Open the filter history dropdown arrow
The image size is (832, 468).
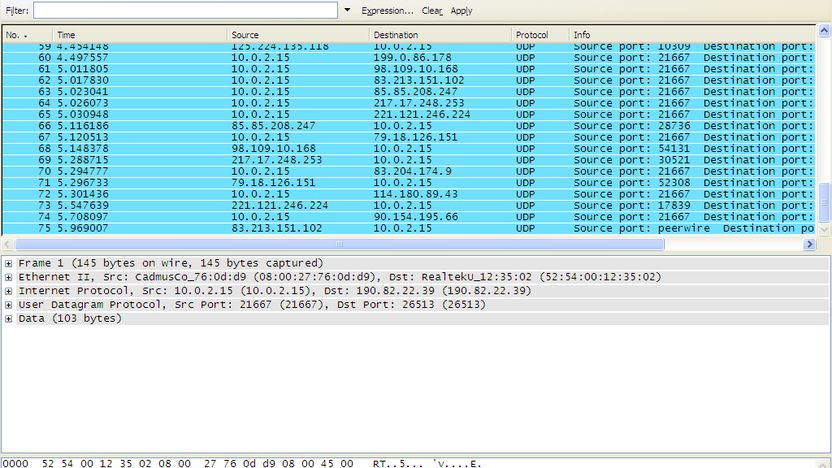347,10
